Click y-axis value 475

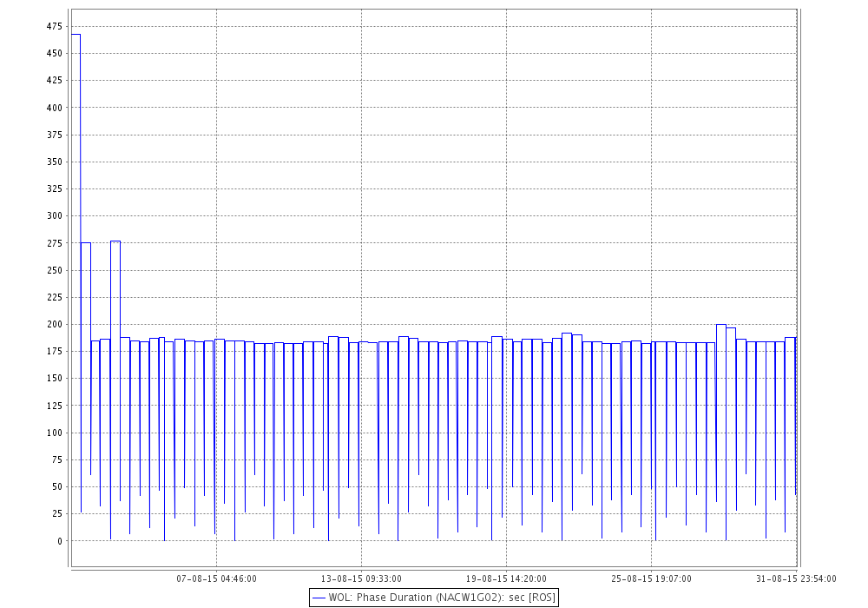54,26
